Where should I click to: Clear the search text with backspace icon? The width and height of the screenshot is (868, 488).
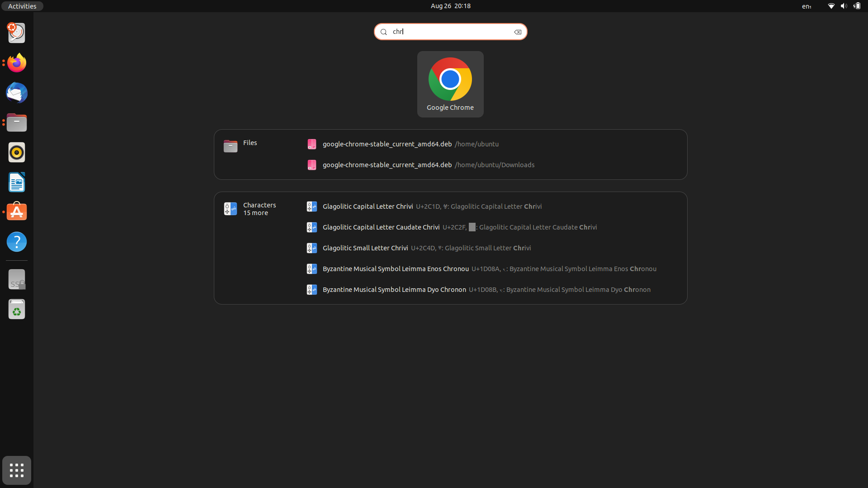(518, 32)
